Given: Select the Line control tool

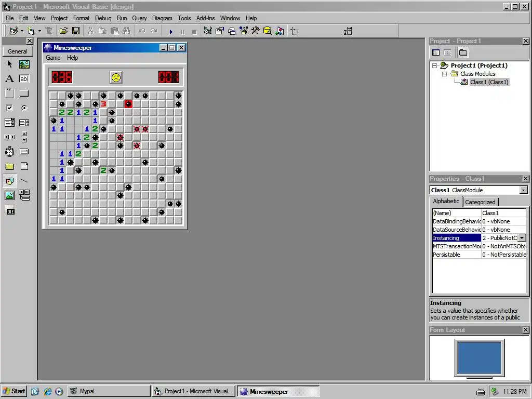Looking at the screenshot, I should (x=24, y=181).
